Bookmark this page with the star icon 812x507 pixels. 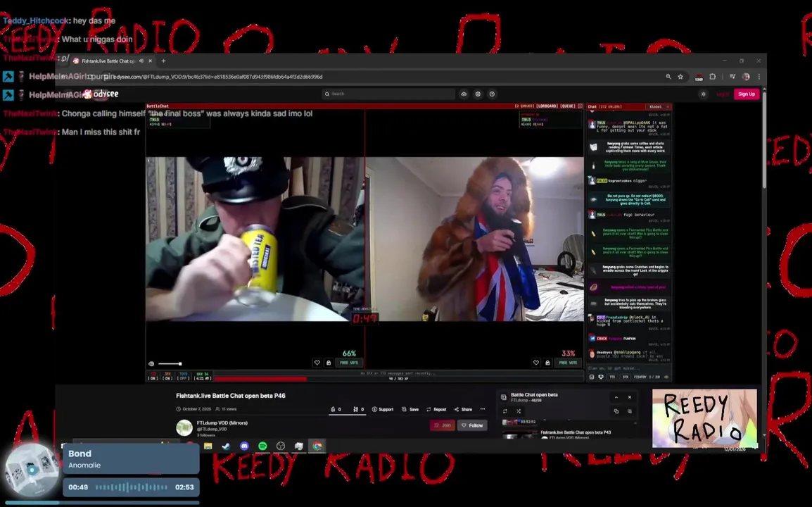click(x=680, y=77)
